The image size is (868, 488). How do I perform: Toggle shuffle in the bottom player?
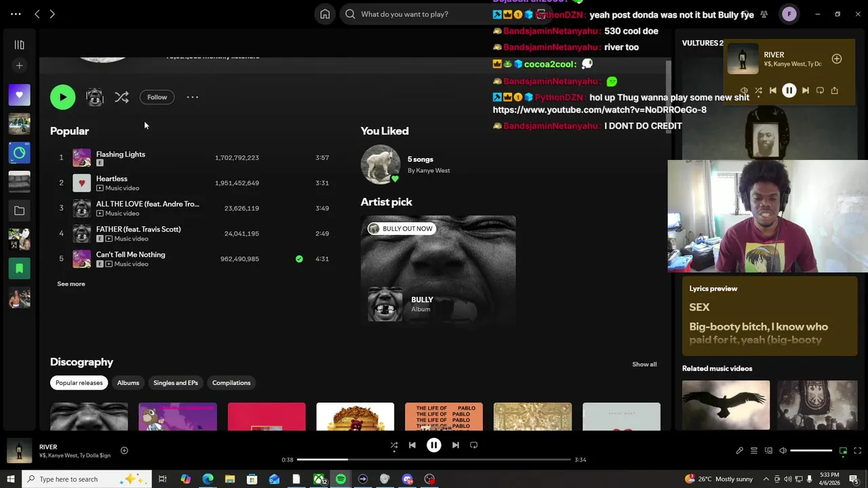point(394,445)
